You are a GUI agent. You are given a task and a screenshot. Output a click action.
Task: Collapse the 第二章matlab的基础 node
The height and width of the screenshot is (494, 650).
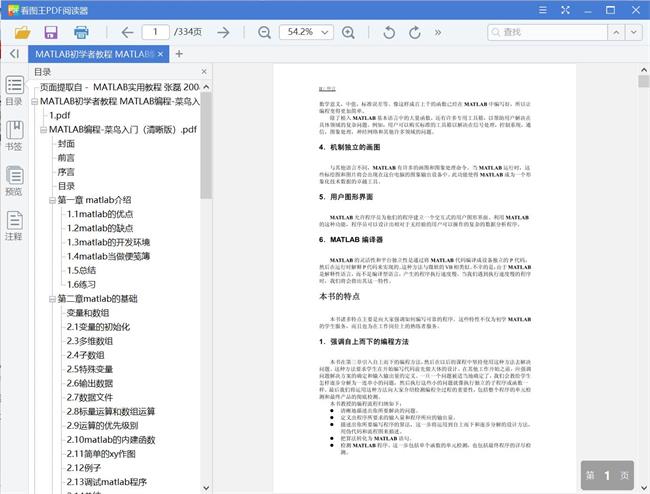pos(52,299)
